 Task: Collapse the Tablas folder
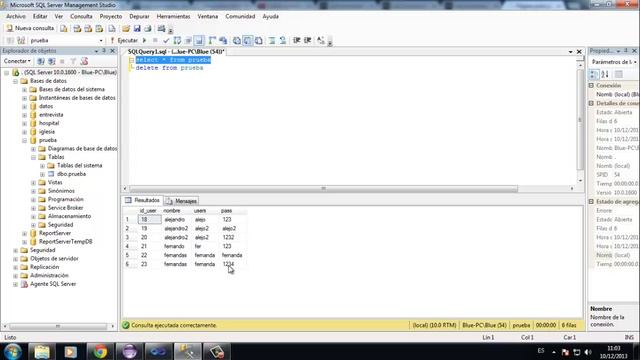33,157
